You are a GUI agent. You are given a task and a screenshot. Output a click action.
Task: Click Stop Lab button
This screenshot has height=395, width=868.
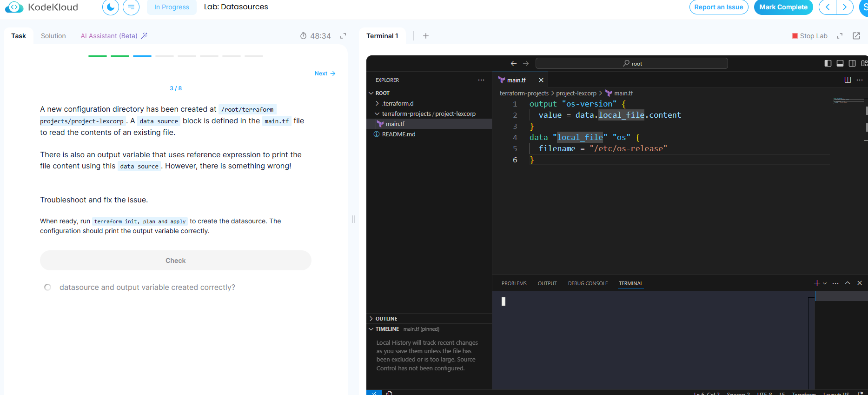coord(810,36)
